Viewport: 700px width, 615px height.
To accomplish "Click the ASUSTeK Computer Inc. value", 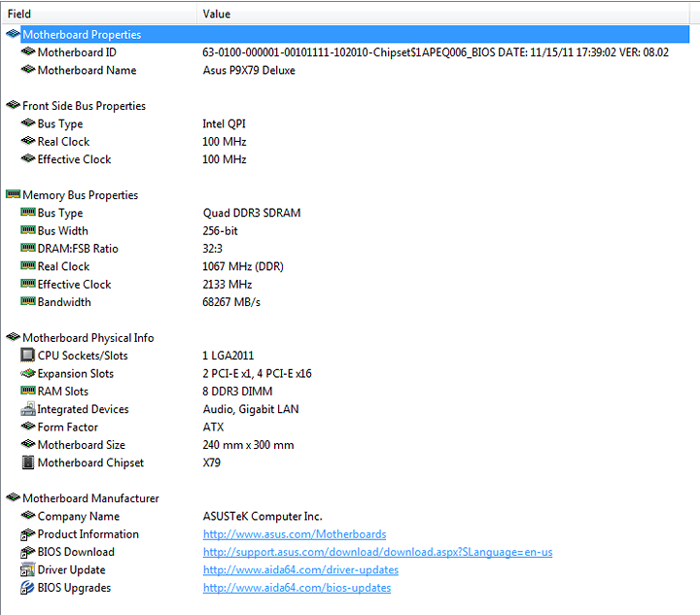I will tap(262, 516).
